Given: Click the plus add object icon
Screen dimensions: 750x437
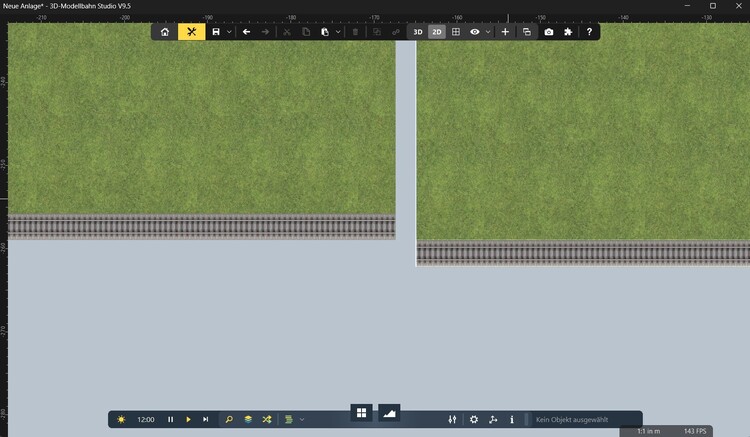Looking at the screenshot, I should [505, 32].
